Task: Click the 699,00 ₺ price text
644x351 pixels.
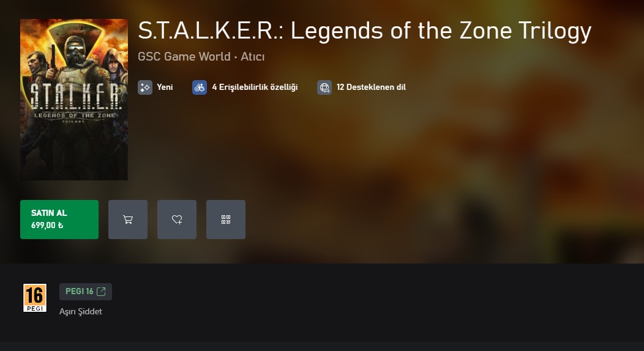Action: point(47,225)
